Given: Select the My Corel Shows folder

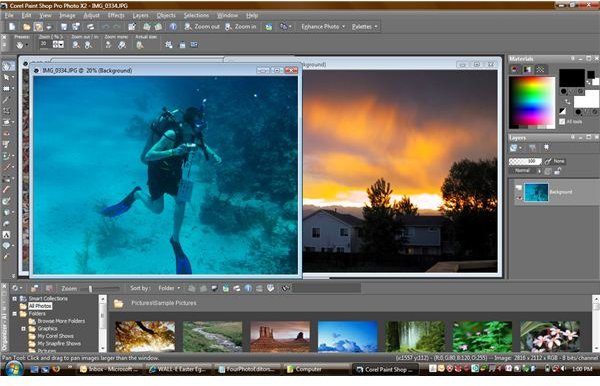Looking at the screenshot, I should point(55,336).
